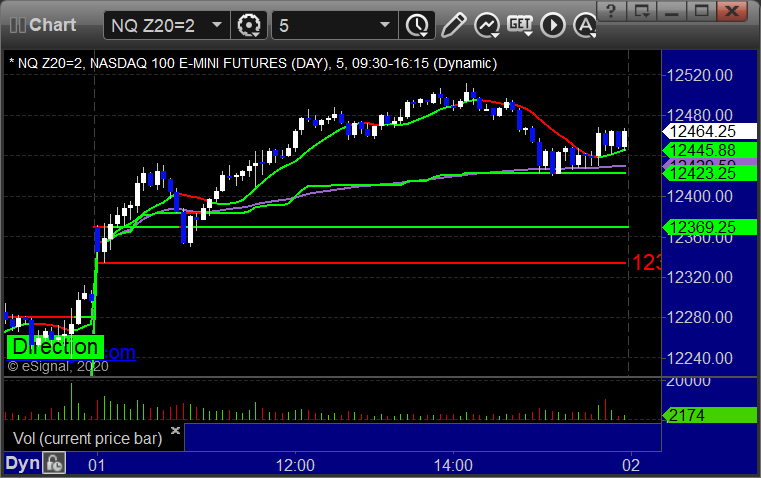Start bar replay with the play icon
The image size is (761, 478).
point(553,25)
